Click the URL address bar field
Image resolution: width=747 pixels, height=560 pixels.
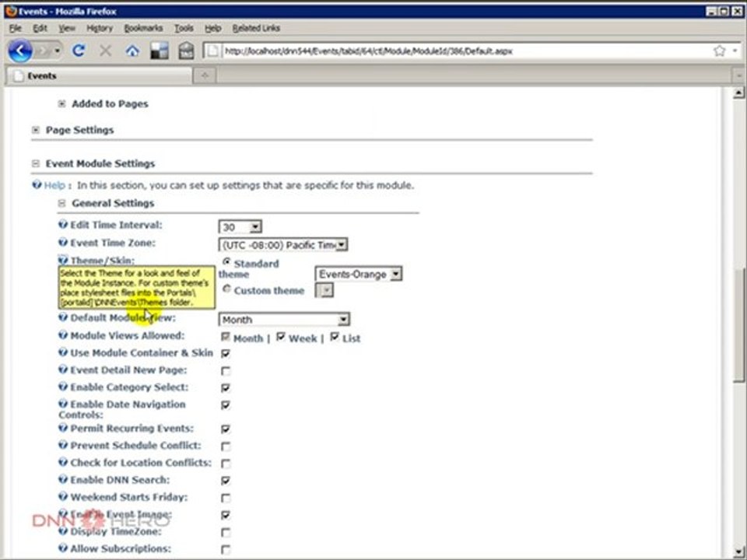[458, 51]
